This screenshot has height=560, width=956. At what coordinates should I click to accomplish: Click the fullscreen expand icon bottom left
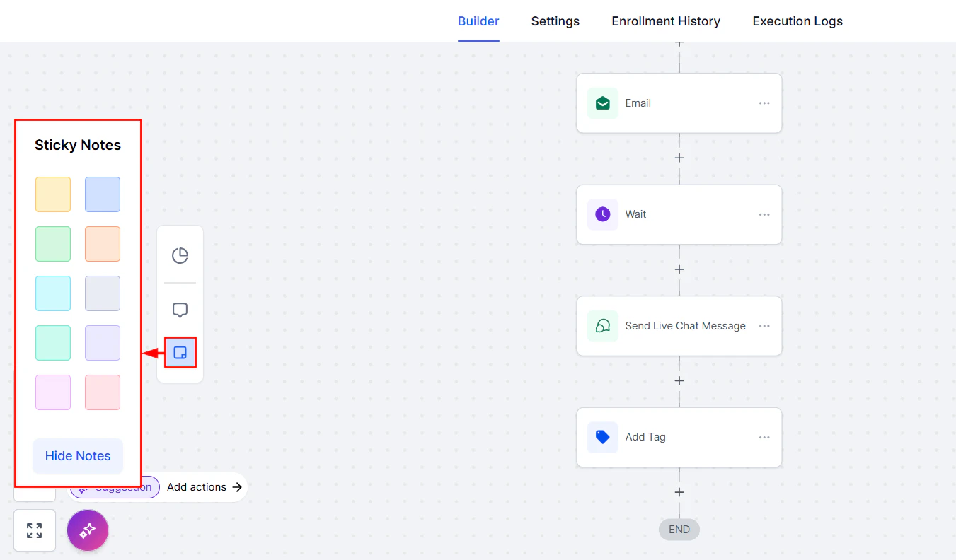coord(34,530)
